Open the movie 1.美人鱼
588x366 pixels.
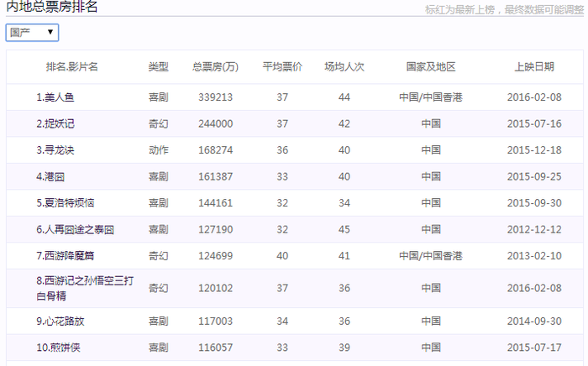(x=55, y=97)
